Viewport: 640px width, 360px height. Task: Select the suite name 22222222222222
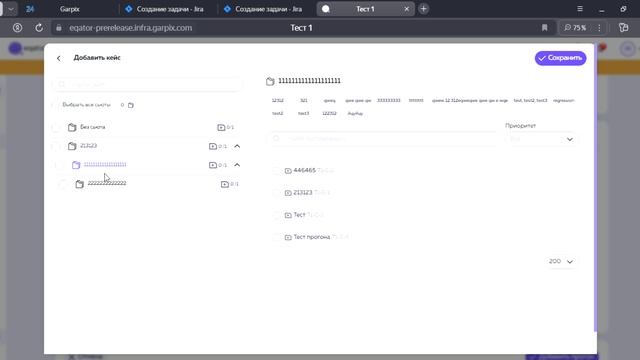tap(107, 183)
